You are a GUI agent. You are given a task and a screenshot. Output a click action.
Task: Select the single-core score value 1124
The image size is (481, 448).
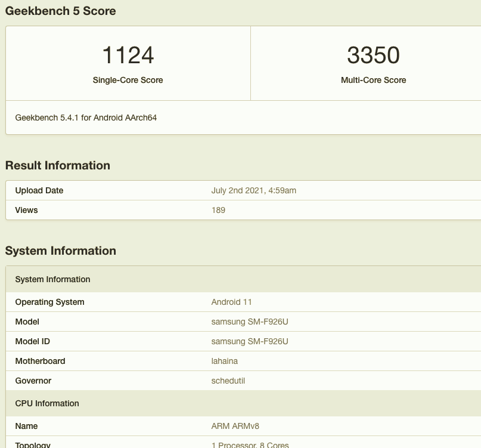coord(128,55)
